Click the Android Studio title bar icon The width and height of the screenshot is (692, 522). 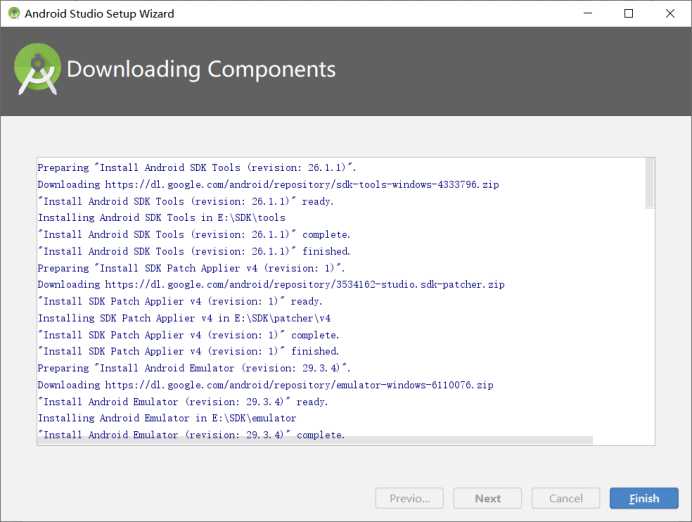click(14, 13)
